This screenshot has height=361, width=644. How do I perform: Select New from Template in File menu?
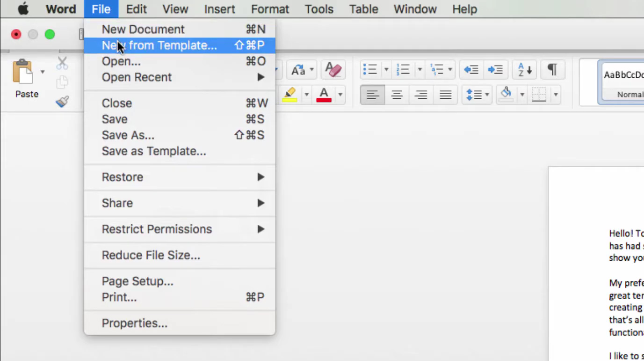pyautogui.click(x=159, y=45)
